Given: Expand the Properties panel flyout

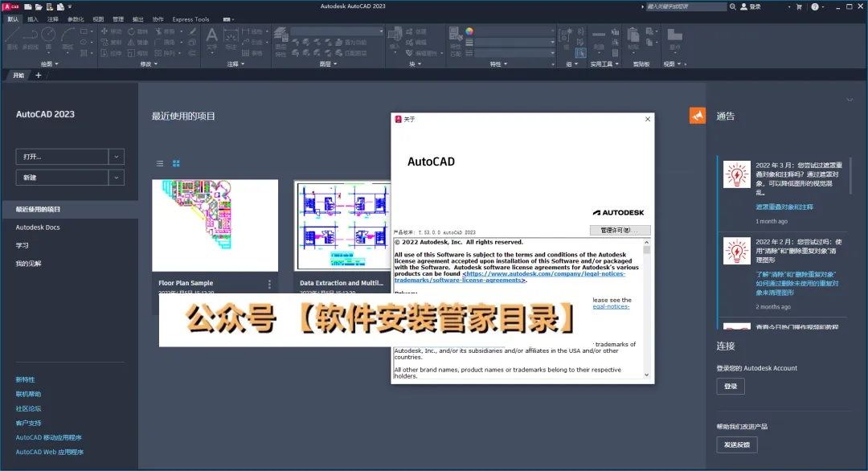Looking at the screenshot, I should pos(498,64).
